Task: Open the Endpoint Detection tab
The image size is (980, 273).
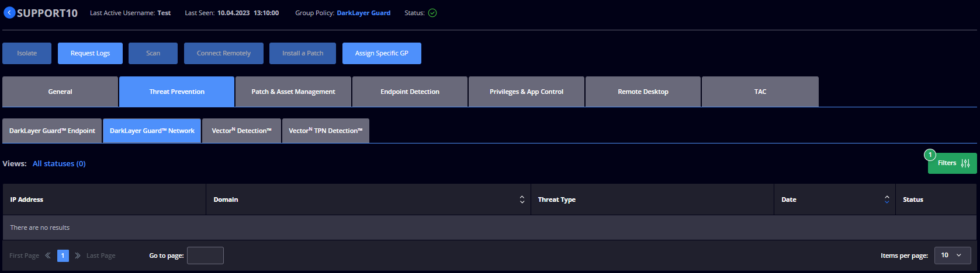Action: [x=410, y=92]
